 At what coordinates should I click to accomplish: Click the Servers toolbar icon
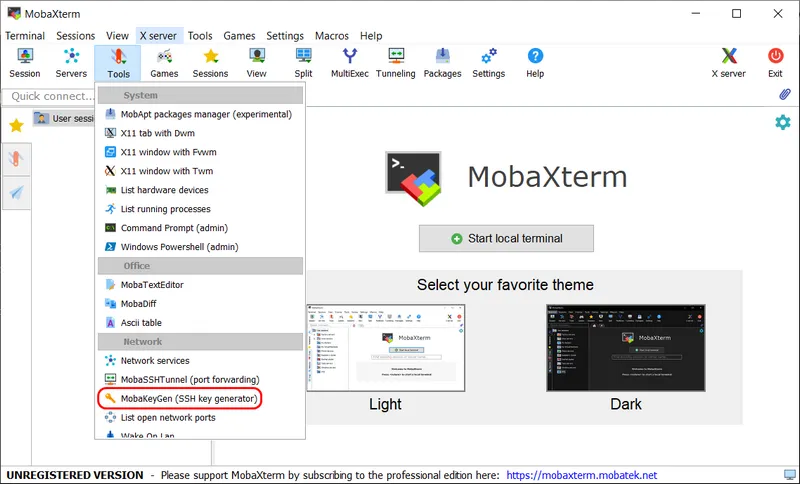[71, 63]
